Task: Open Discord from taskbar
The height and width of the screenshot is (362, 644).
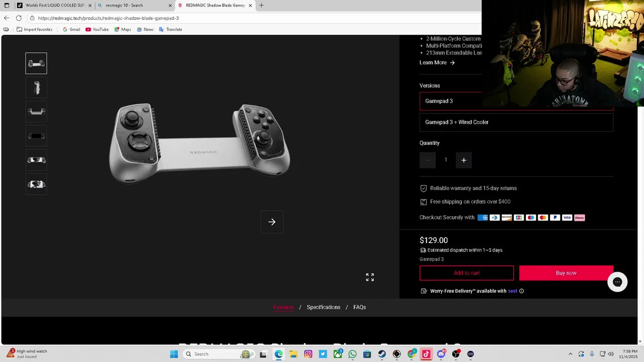Action: pyautogui.click(x=441, y=354)
